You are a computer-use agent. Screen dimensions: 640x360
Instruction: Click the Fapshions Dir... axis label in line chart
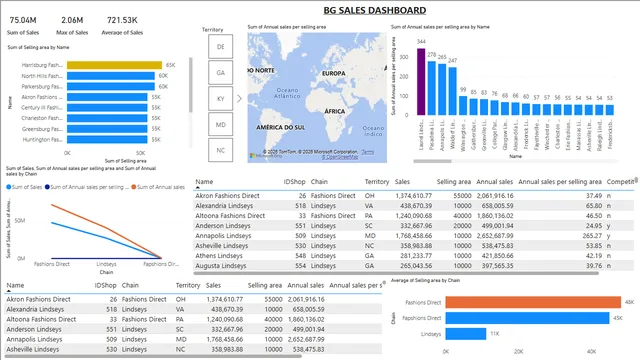click(x=161, y=264)
